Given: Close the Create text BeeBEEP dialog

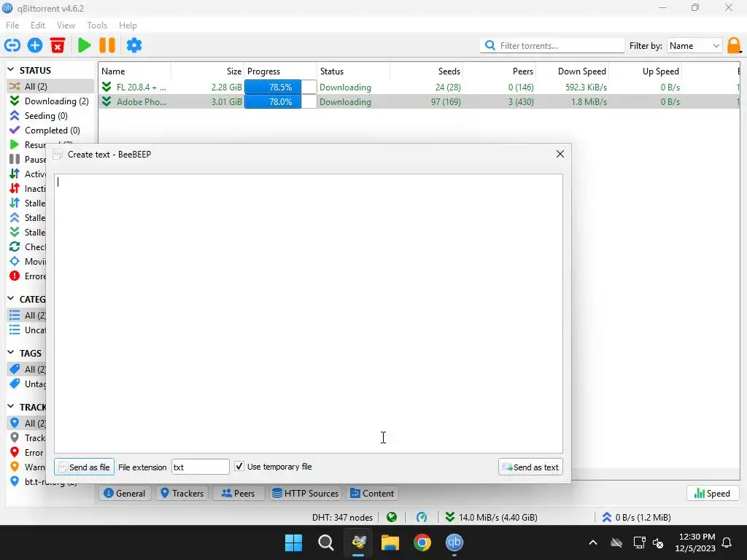Looking at the screenshot, I should pyautogui.click(x=560, y=154).
